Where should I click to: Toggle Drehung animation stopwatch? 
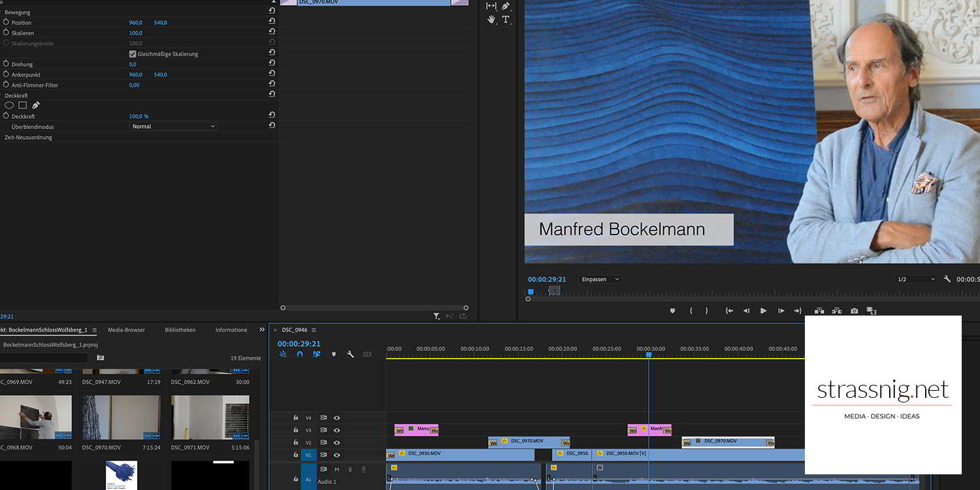[6, 64]
